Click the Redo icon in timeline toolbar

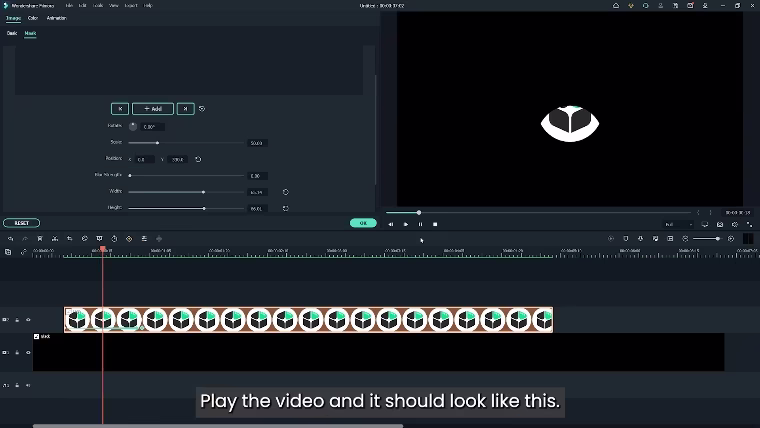[x=25, y=238]
